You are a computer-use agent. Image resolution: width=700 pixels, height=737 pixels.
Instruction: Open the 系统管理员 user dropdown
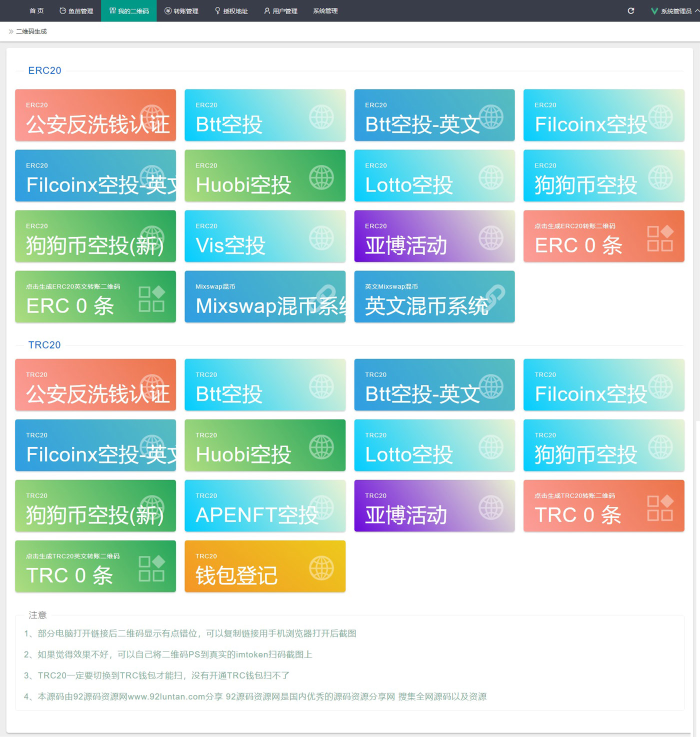tap(674, 11)
